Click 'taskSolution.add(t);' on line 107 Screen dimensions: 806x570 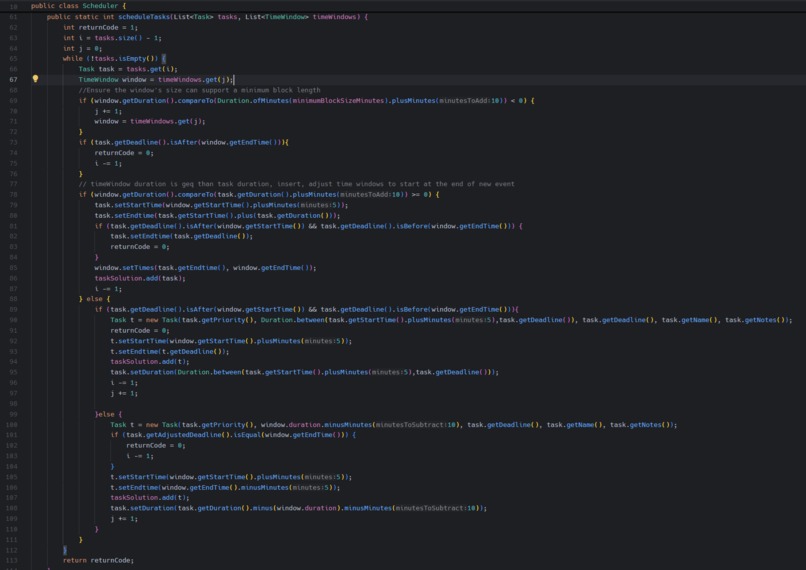tap(150, 498)
